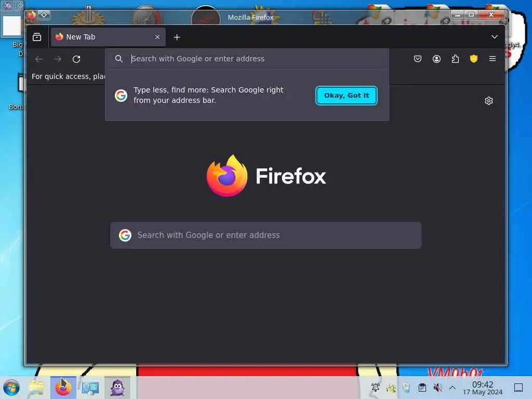This screenshot has width=532, height=399.
Task: Toggle muted volume tray icon
Action: tap(437, 388)
